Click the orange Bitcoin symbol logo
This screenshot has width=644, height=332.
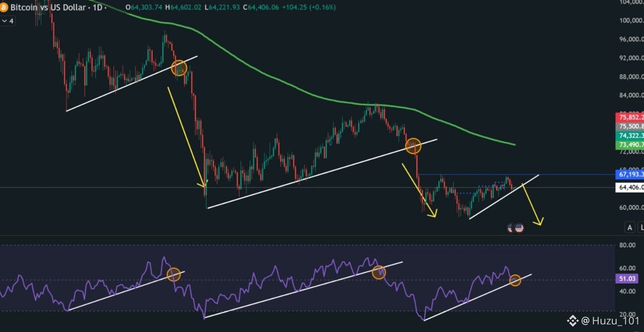(x=4, y=7)
